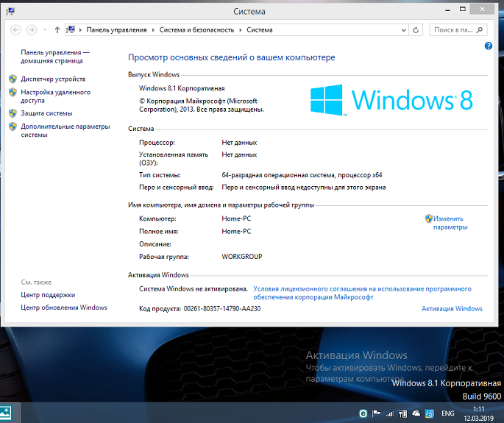
Task: Open Центр обновления Windows link
Action: (x=64, y=308)
